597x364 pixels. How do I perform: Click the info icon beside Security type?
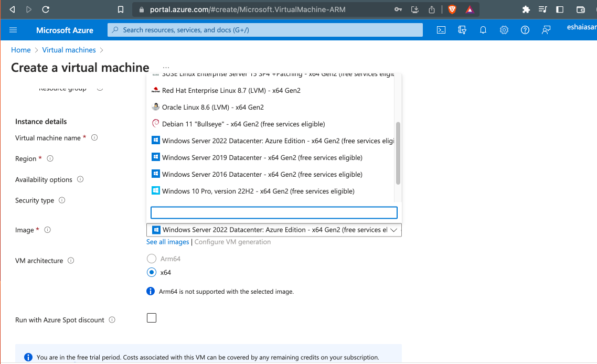pyautogui.click(x=61, y=200)
